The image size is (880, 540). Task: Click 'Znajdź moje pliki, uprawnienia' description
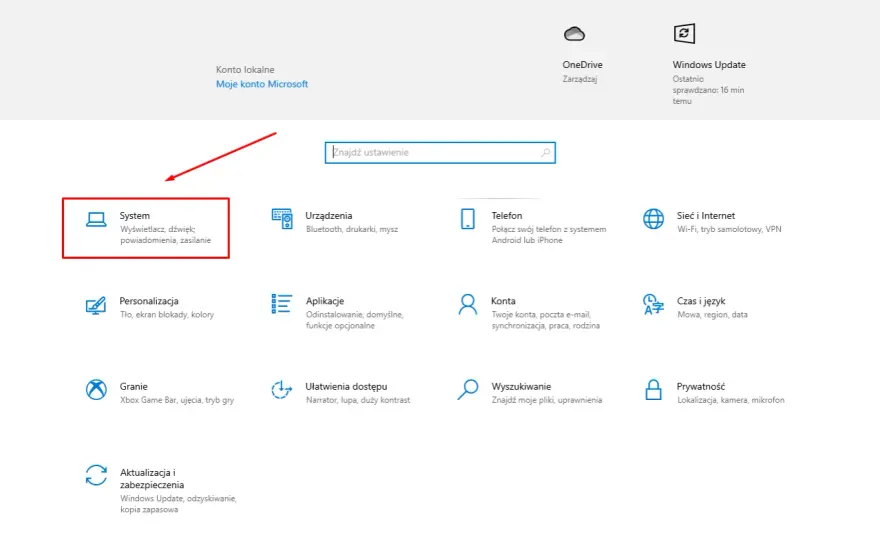[547, 400]
